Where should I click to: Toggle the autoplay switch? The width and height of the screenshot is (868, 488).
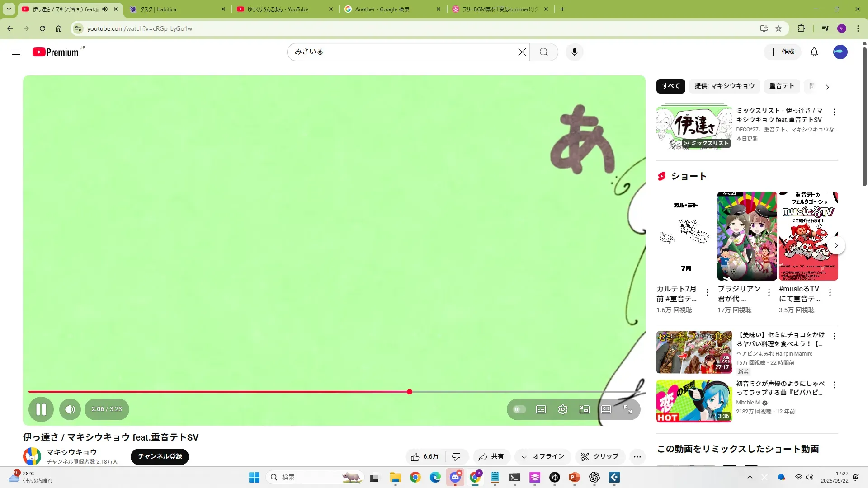519,409
